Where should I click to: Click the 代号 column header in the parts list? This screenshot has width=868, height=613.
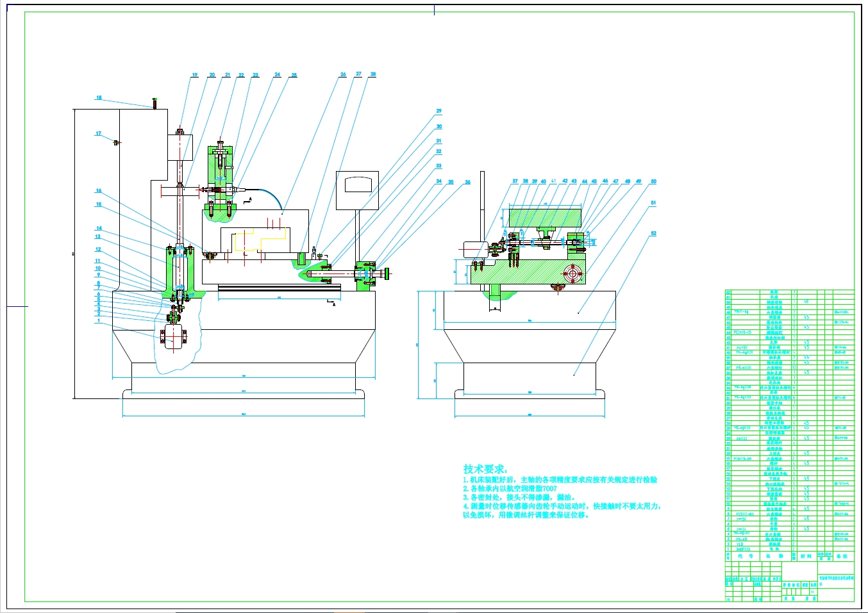745,557
